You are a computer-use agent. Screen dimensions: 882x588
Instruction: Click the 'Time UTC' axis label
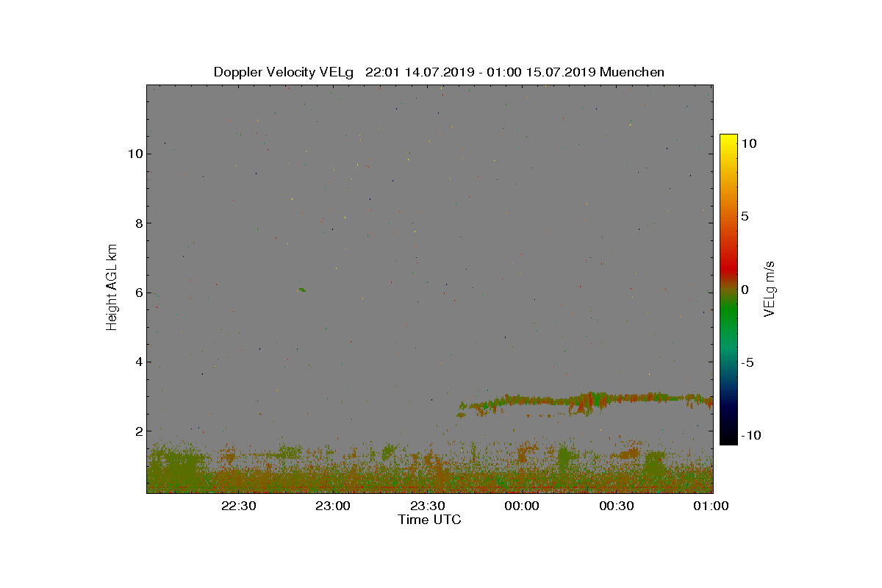[429, 520]
